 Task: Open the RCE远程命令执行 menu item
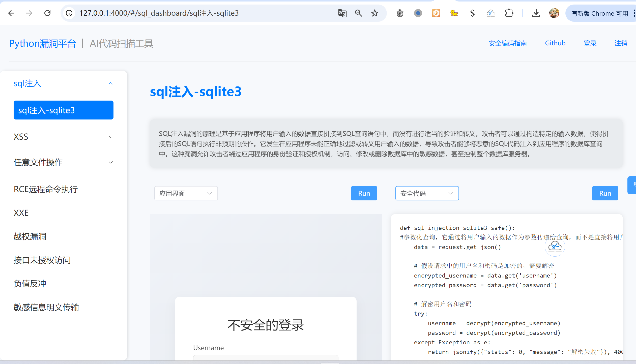[46, 189]
